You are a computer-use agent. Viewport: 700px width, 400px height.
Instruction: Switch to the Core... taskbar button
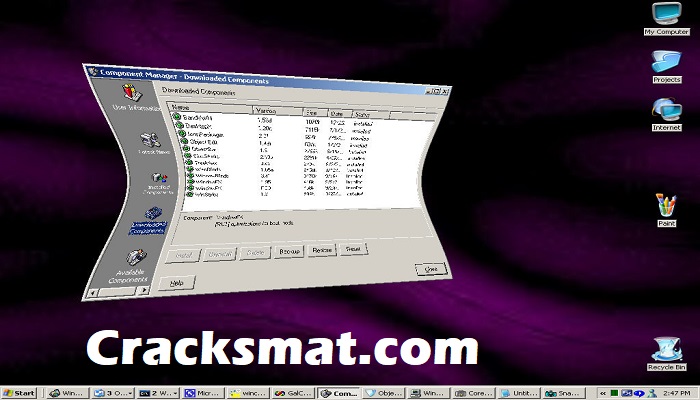tap(474, 393)
